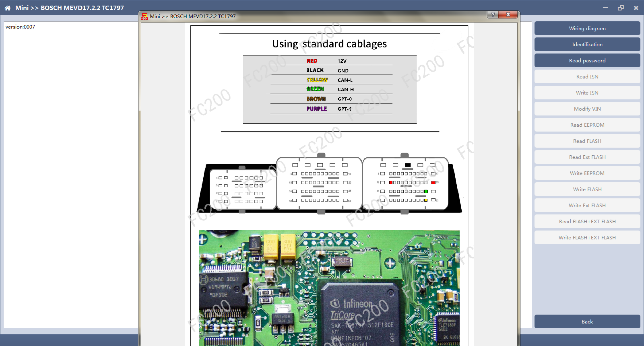Click Read EEPROM
Image resolution: width=644 pixels, height=346 pixels.
click(587, 125)
